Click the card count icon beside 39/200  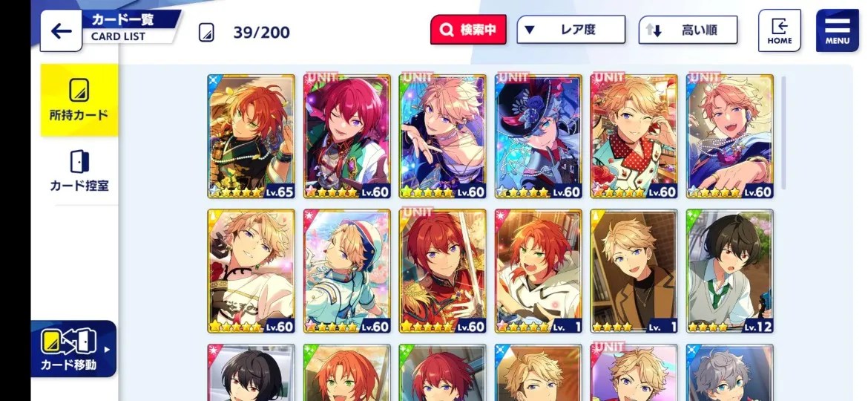click(206, 32)
